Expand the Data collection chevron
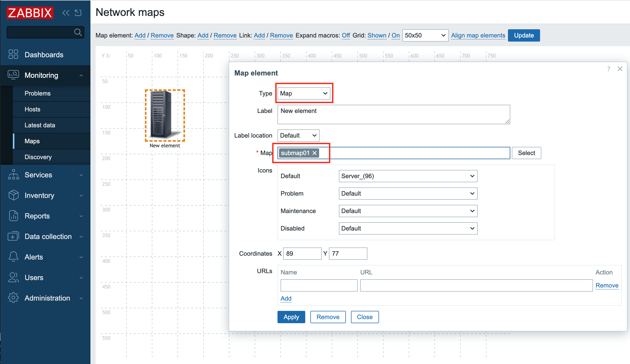The height and width of the screenshot is (364, 630). [x=81, y=237]
